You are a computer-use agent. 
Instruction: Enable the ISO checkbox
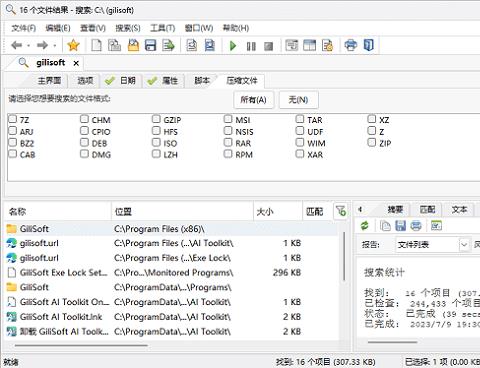click(x=156, y=142)
